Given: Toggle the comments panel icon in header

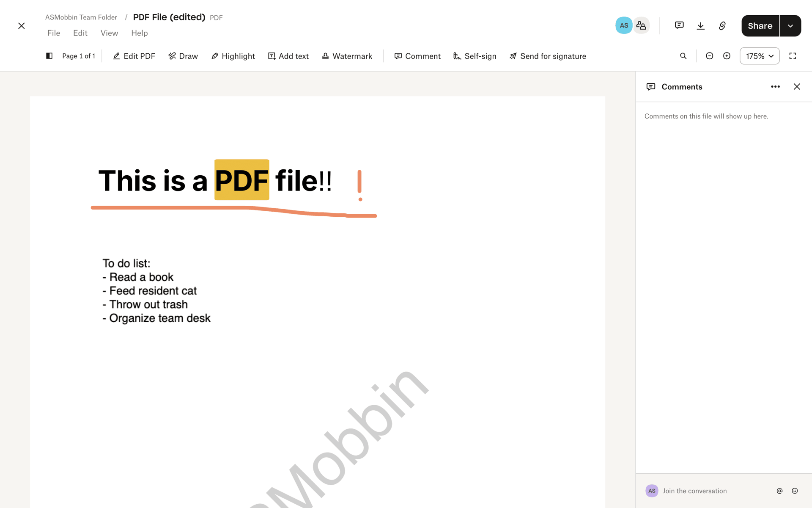Looking at the screenshot, I should [x=679, y=25].
